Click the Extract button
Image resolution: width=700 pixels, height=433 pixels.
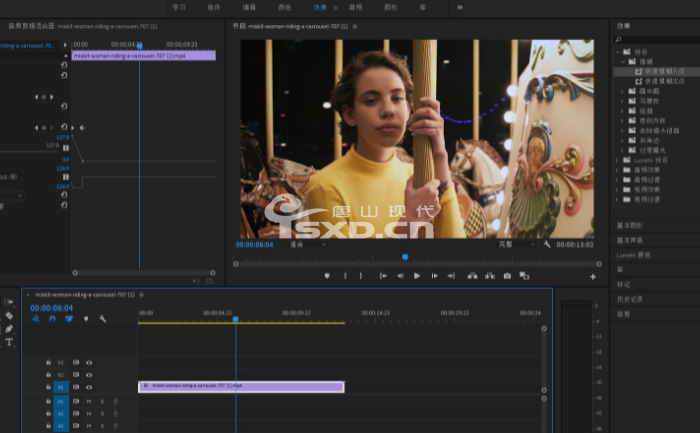(x=490, y=276)
